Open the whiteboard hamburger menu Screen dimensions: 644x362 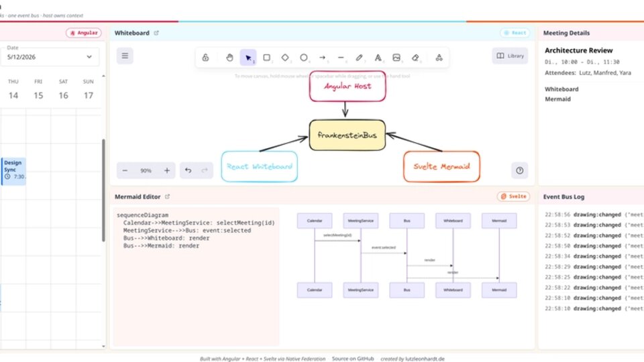point(125,56)
